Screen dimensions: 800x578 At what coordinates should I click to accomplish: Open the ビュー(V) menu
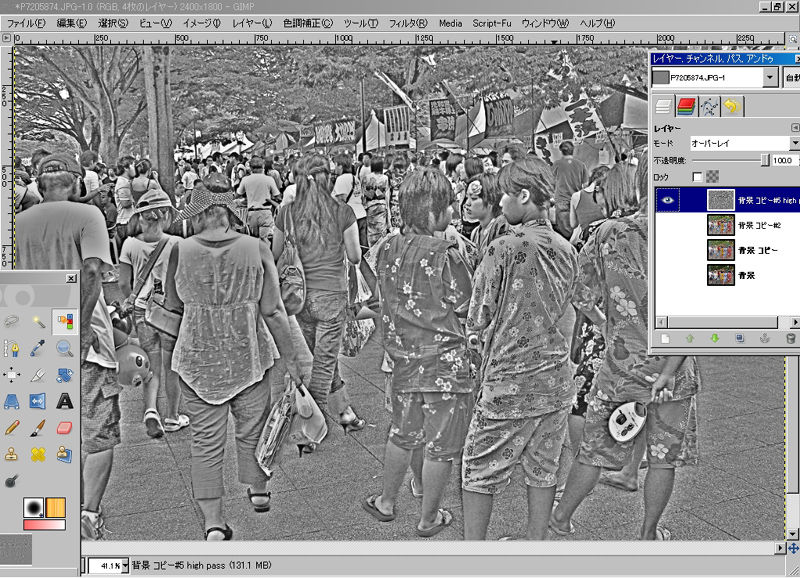coord(156,23)
